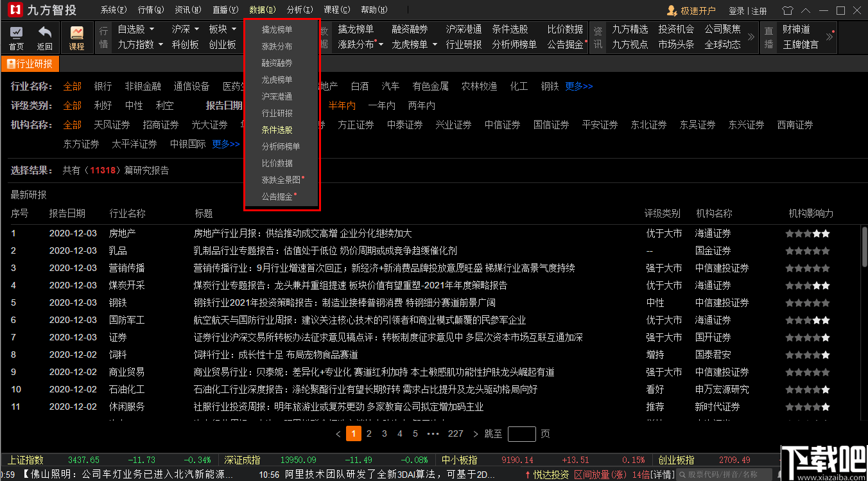The height and width of the screenshot is (481, 868).
Task: Click the 上证指数 index in status bar
Action: click(x=26, y=460)
